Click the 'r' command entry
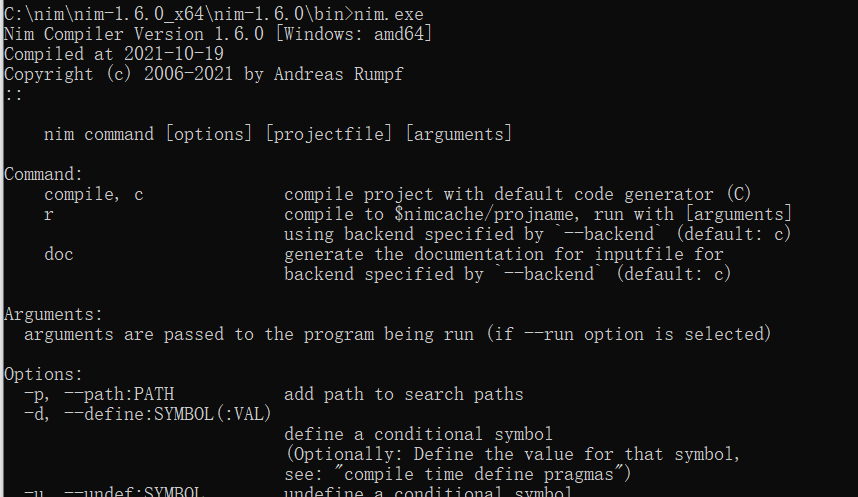Viewport: 858px width, 497px height. (x=49, y=214)
